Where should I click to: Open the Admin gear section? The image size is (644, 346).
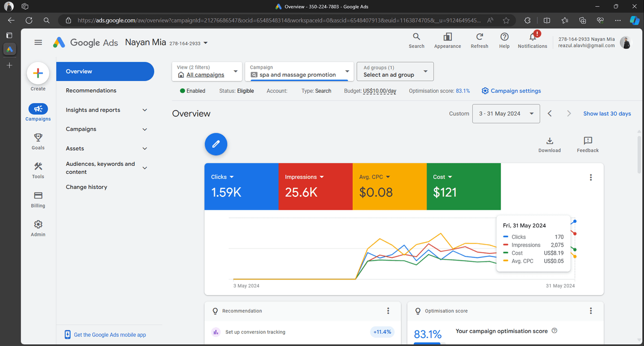(38, 228)
